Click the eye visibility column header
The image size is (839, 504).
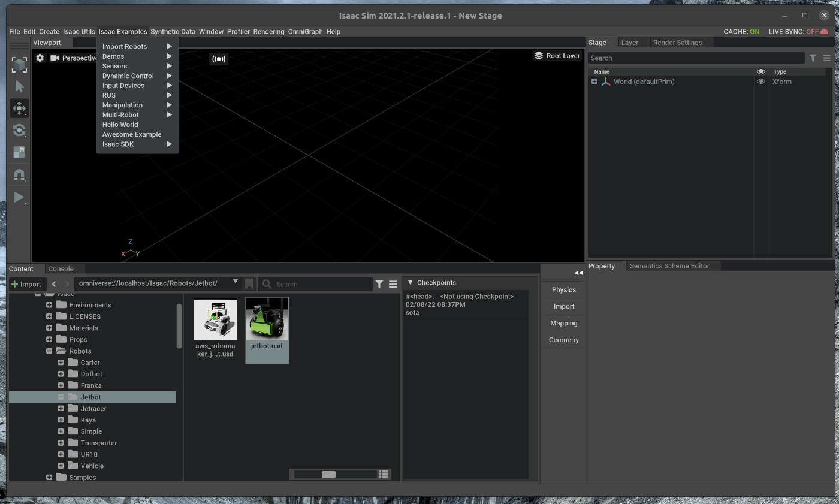point(761,71)
